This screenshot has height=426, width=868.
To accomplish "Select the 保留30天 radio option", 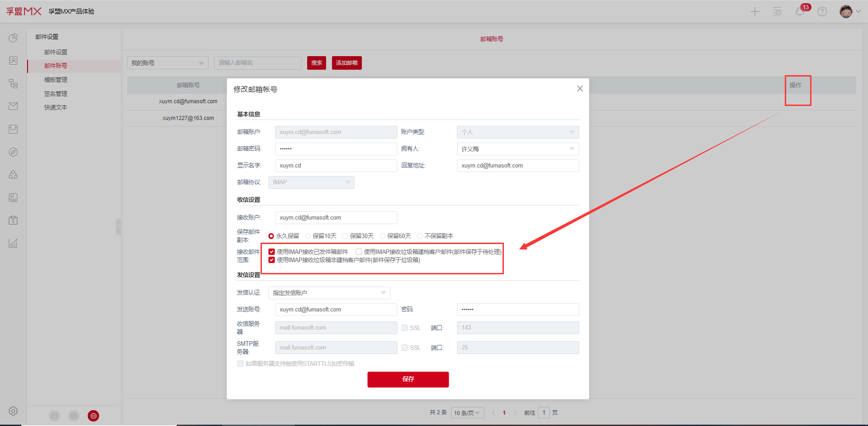I will [346, 236].
